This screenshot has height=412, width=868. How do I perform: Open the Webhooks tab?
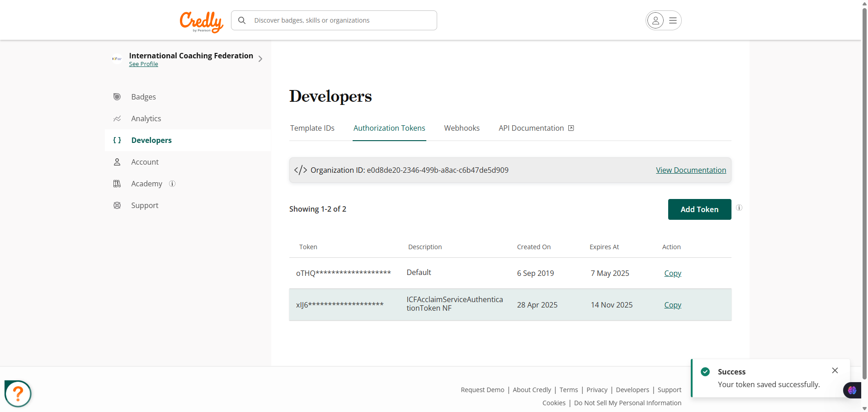462,128
